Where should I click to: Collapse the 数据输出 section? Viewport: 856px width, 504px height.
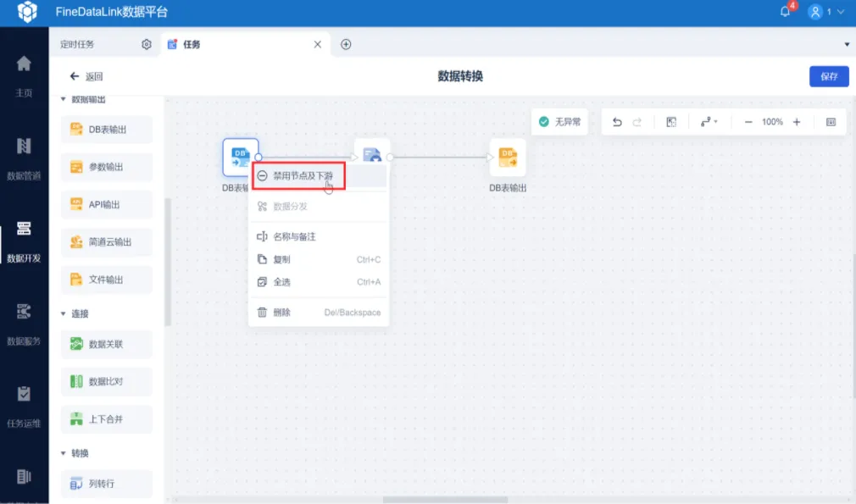pos(64,99)
